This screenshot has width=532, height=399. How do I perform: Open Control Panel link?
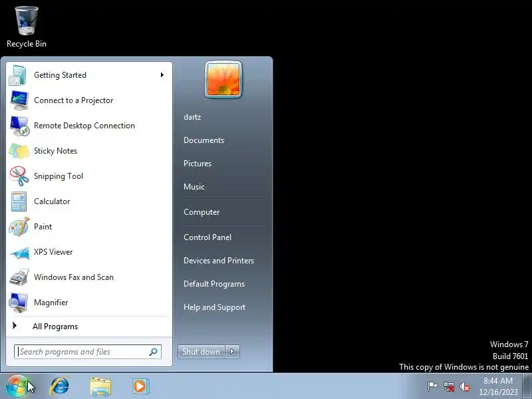pyautogui.click(x=207, y=237)
